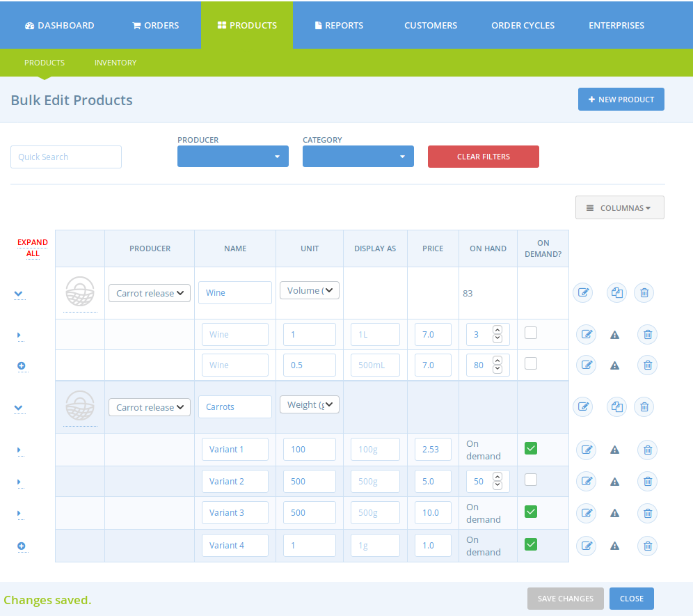Add a new variant below Wine 500mL
Viewport: 693px width, 616px height.
[21, 365]
